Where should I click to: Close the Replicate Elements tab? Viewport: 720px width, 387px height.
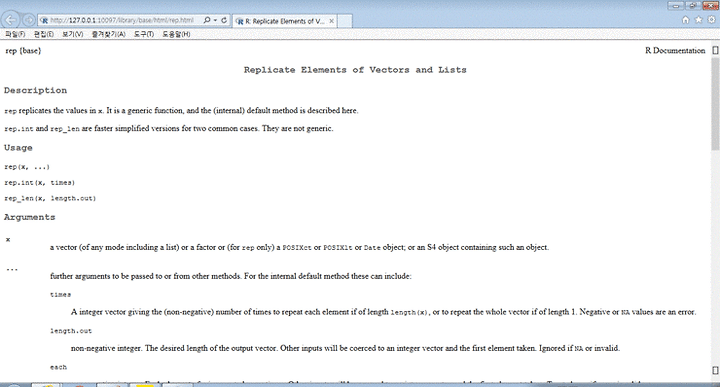coord(332,21)
